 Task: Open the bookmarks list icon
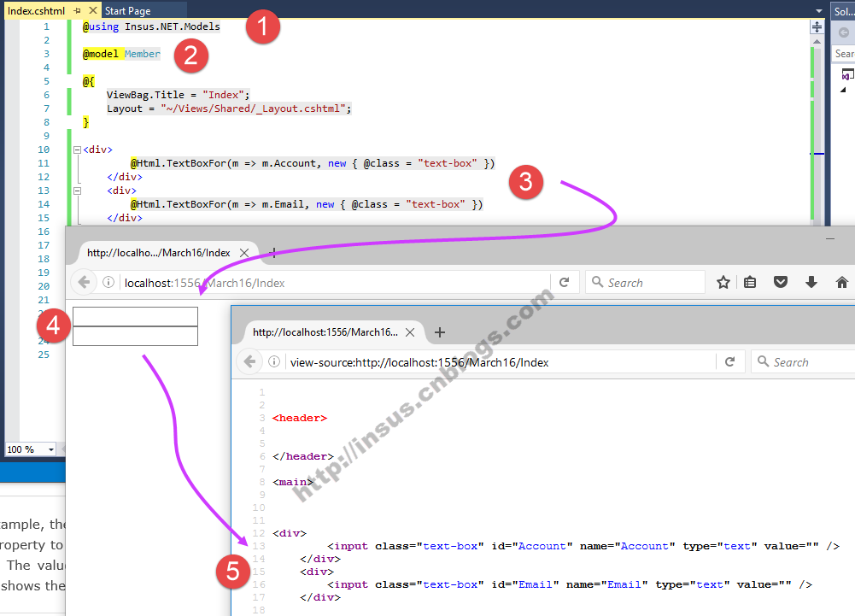tap(750, 282)
